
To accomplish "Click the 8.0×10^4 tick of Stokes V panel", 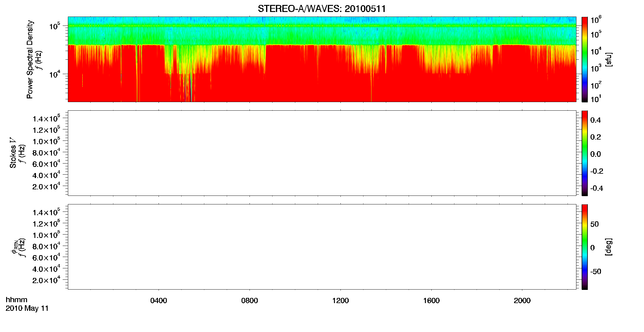I will pyautogui.click(x=46, y=152).
